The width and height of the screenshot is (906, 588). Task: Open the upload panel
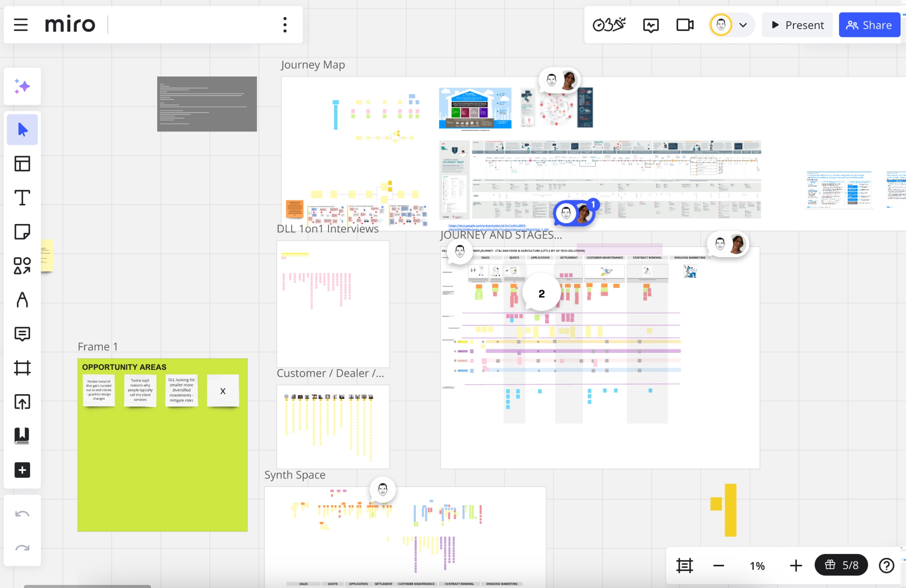[x=22, y=402]
